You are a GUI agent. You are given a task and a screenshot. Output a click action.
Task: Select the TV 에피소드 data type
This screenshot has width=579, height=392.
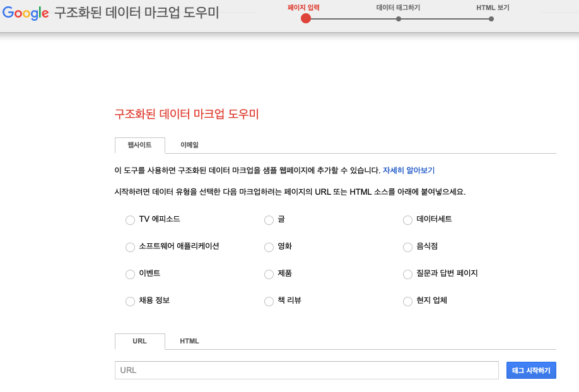(x=130, y=220)
